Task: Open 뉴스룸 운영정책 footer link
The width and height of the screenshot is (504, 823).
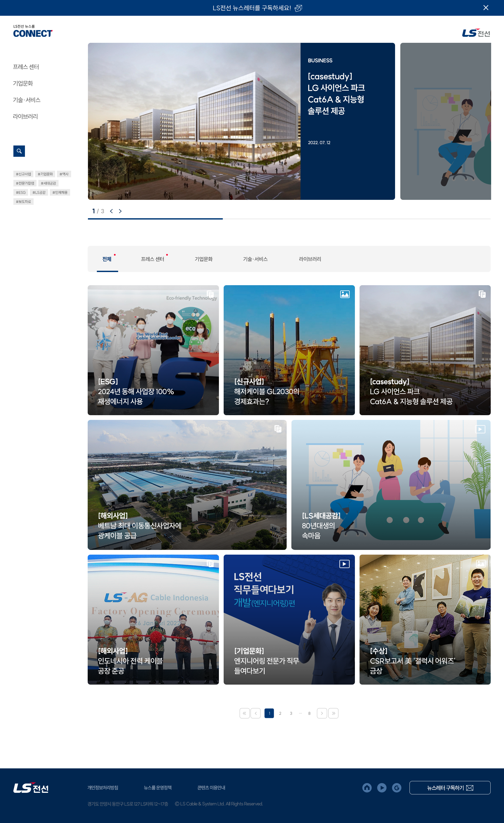Action: coord(157,788)
